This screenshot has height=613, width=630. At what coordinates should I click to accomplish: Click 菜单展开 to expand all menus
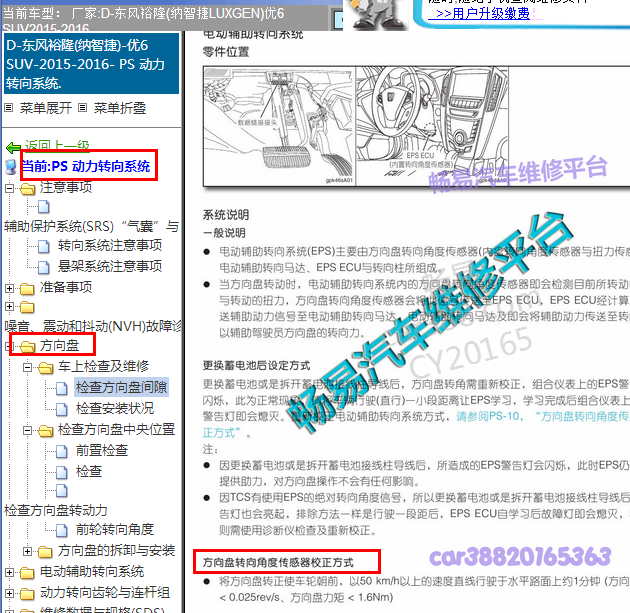pos(46,108)
